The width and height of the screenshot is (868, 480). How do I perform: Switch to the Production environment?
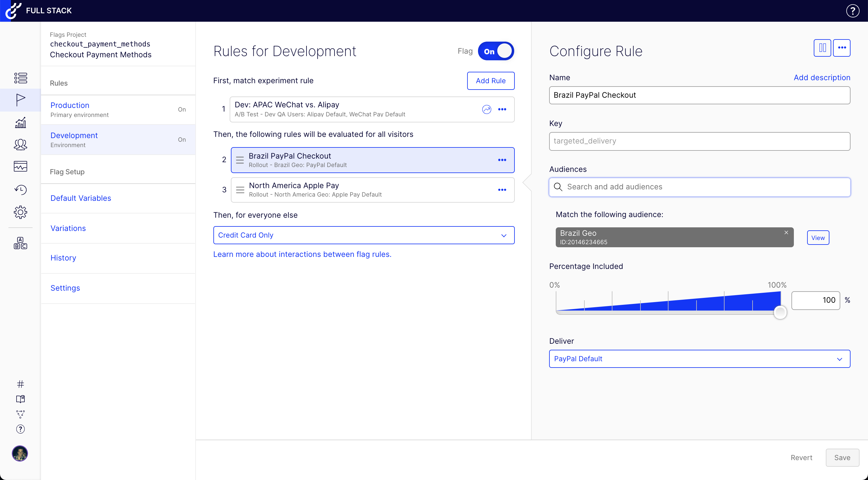[x=70, y=105]
